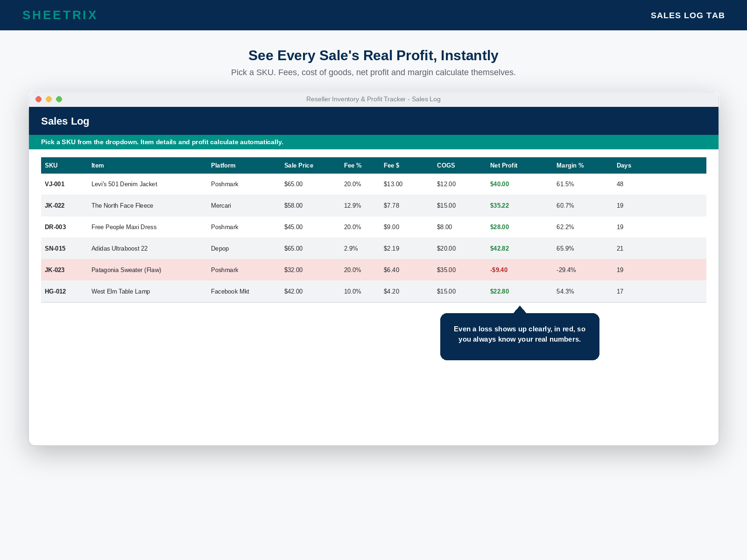Click the 10.0% fee cell

[352, 291]
